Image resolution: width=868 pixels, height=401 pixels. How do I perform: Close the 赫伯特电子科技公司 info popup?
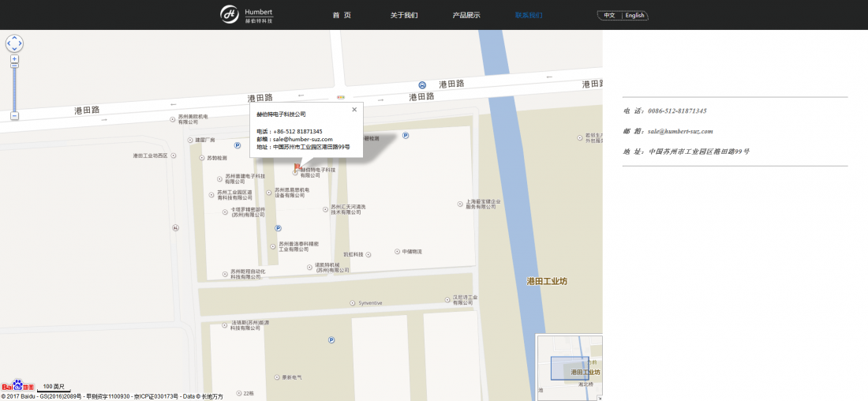[354, 109]
